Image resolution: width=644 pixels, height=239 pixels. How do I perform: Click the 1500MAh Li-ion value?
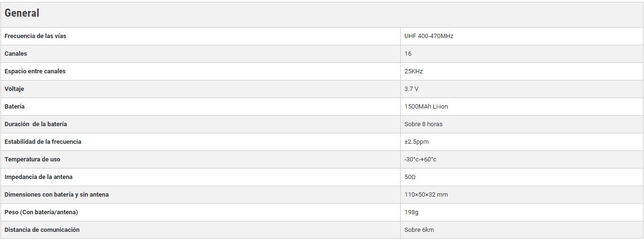[426, 107]
